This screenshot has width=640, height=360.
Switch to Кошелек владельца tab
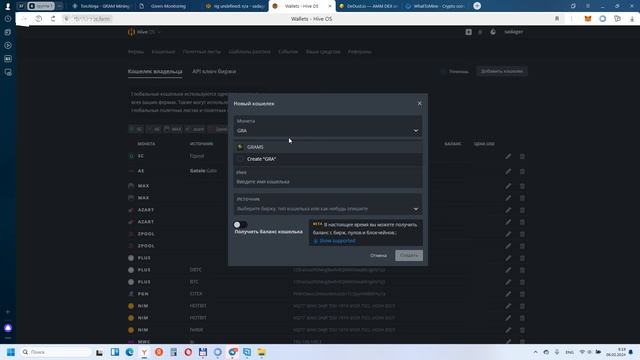155,71
